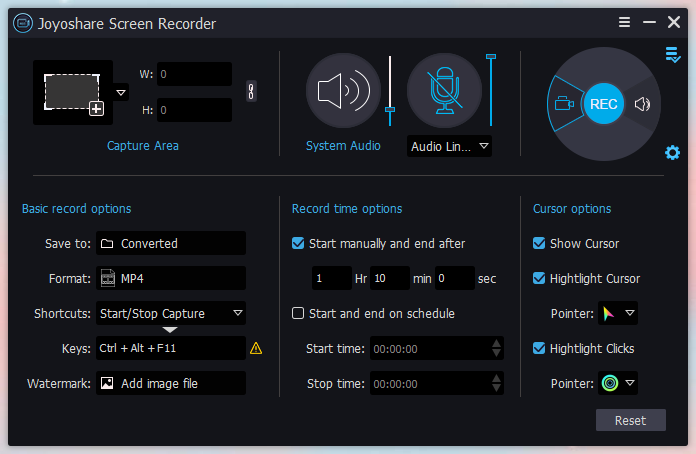Click Add image file watermark field

(x=171, y=383)
